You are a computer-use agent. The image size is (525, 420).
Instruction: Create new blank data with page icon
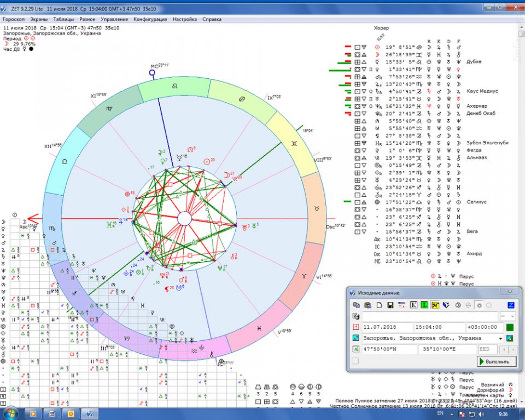379,305
